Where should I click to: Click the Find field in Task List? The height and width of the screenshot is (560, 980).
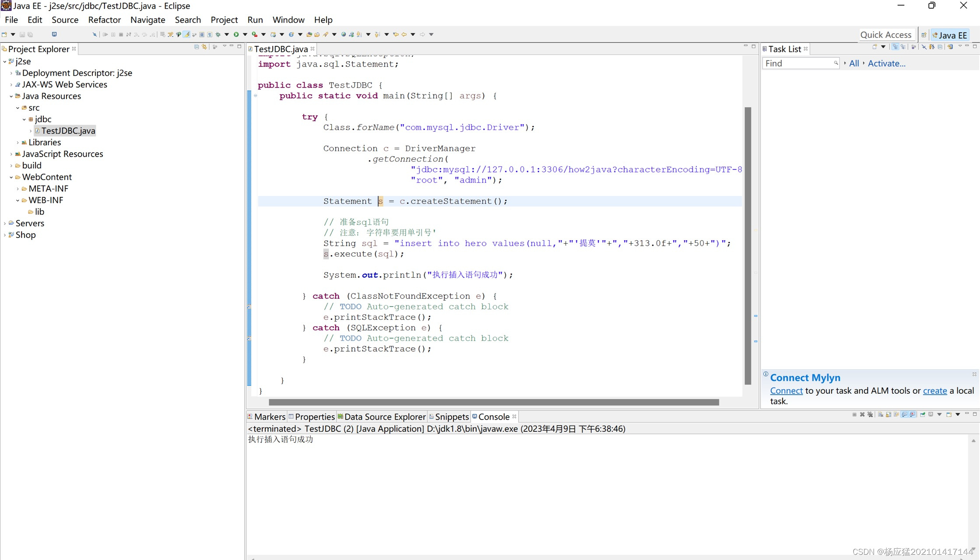click(800, 63)
